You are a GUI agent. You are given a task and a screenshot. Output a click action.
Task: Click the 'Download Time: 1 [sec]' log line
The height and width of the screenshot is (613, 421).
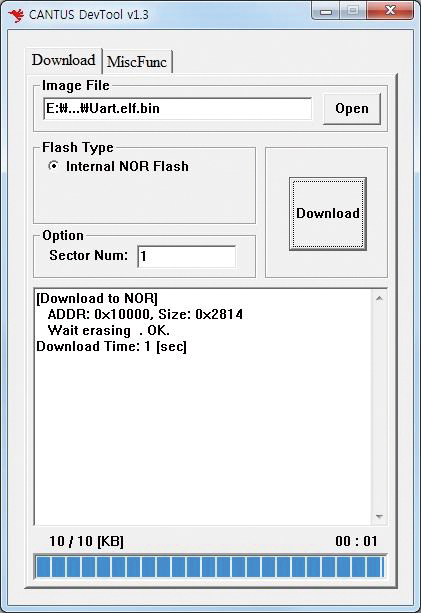(x=111, y=346)
